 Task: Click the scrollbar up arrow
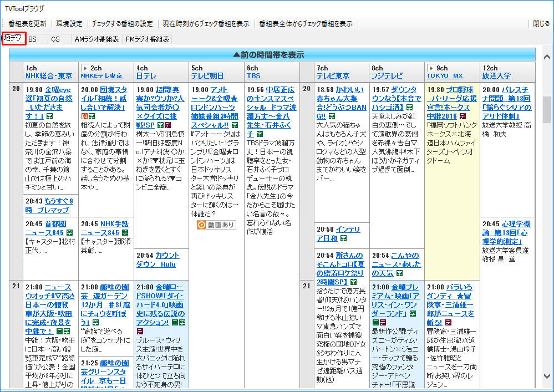coord(547,57)
